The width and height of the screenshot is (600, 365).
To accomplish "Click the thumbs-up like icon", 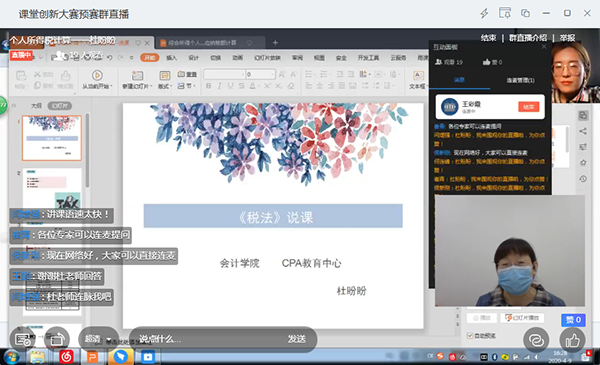I will tap(572, 340).
